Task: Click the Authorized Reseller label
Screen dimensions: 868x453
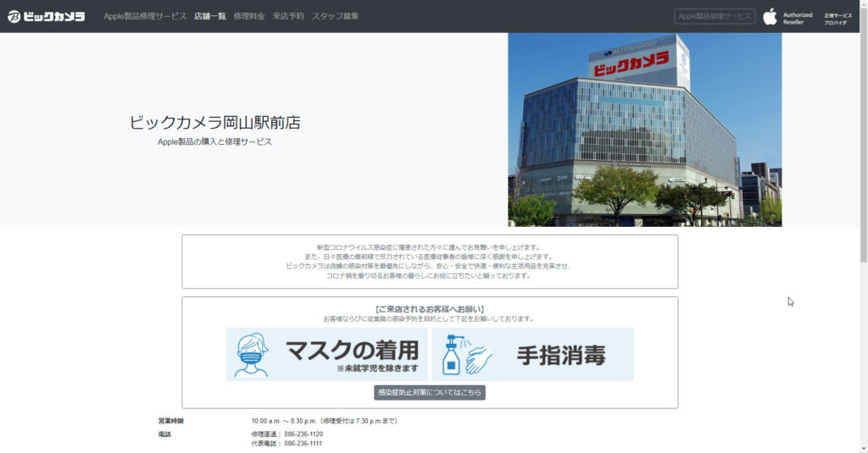Action: tap(797, 19)
